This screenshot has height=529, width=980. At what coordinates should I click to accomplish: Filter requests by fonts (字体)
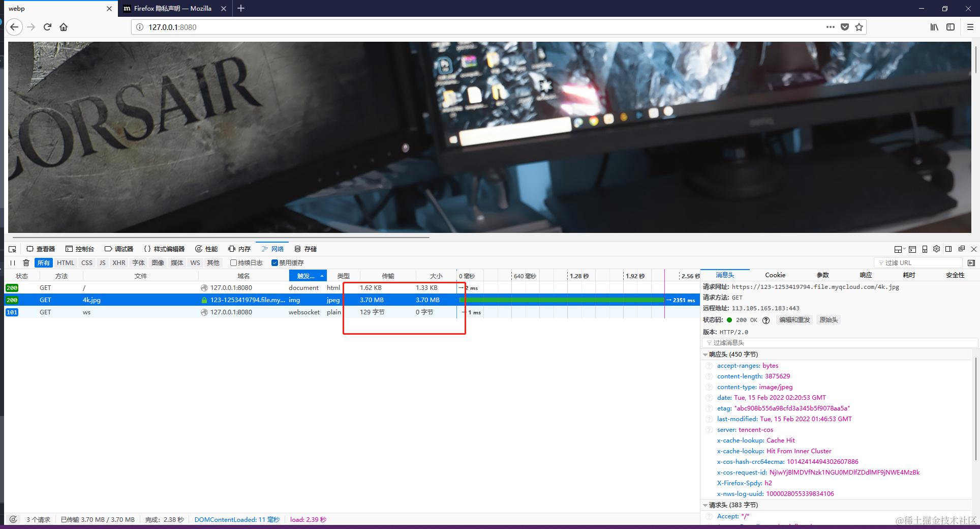pos(138,263)
